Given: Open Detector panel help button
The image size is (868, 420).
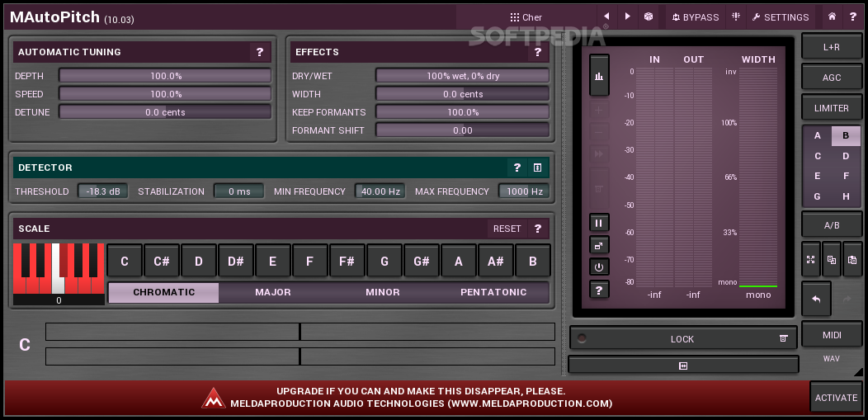Looking at the screenshot, I should point(517,168).
